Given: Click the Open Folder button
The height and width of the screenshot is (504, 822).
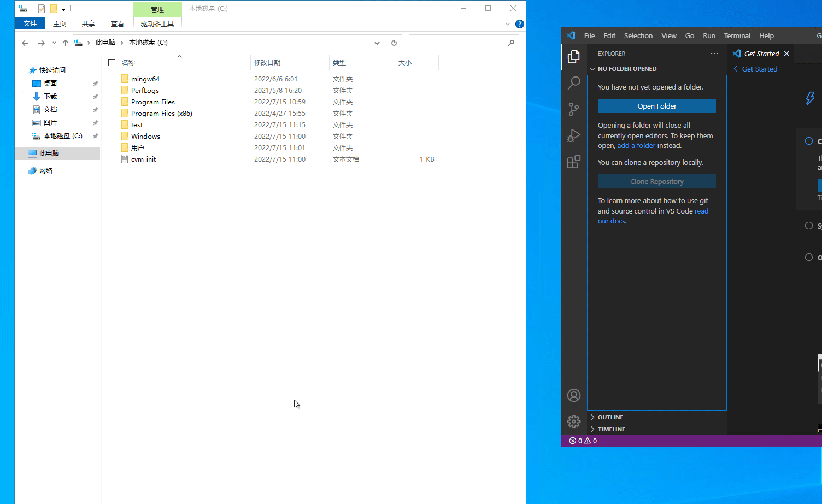Looking at the screenshot, I should pos(656,106).
